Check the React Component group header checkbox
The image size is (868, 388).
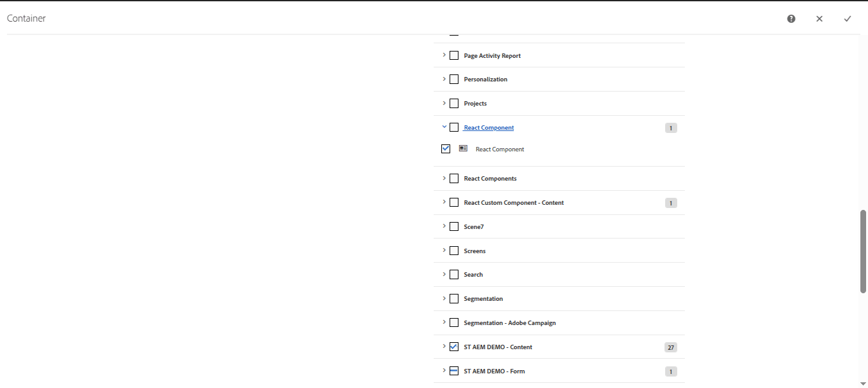[x=454, y=127]
